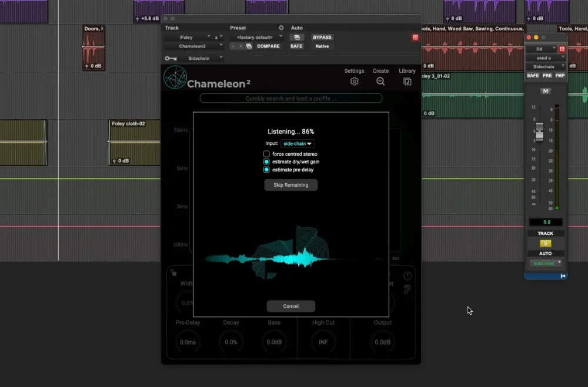Solo the track with yellow S button
Viewport: 588px width, 387px height.
tap(545, 244)
